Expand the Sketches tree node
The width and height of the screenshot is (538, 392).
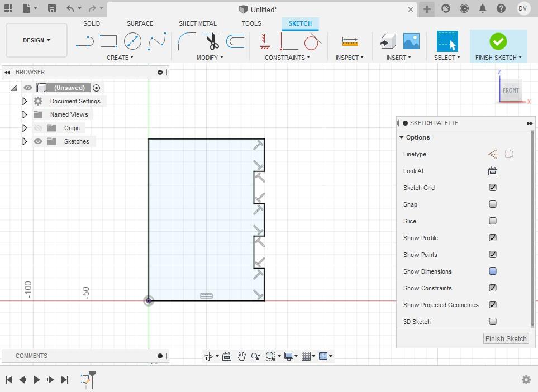[x=24, y=141]
